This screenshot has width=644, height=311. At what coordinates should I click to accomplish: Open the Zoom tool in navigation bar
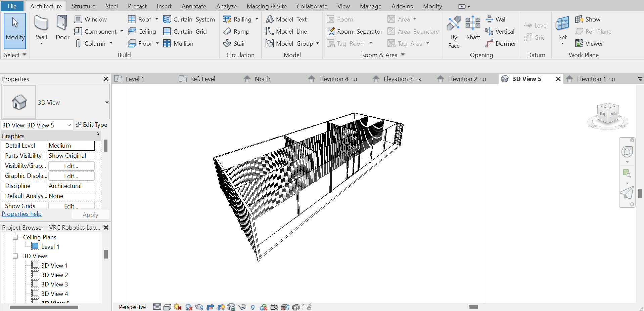(627, 173)
